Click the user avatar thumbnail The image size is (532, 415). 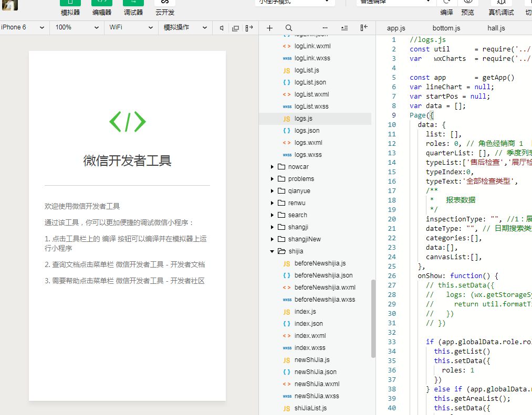tap(10, 5)
